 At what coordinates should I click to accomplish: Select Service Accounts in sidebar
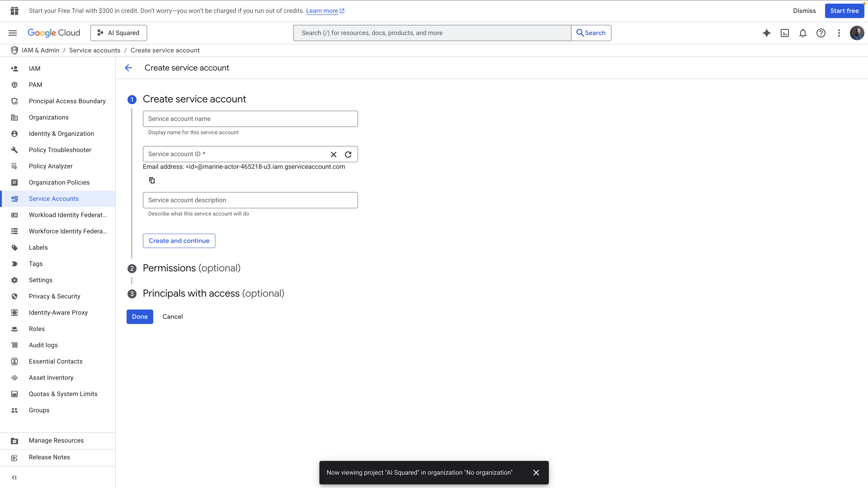(58, 199)
